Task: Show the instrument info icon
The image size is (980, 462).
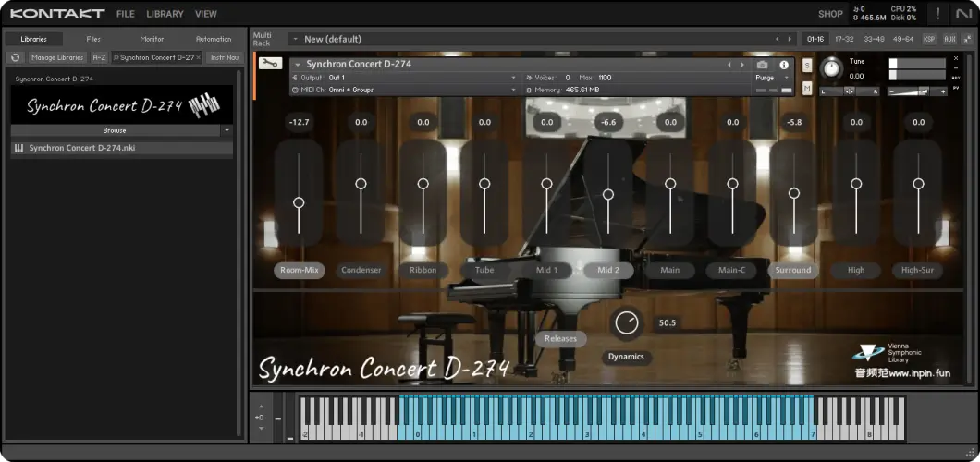Action: click(784, 65)
